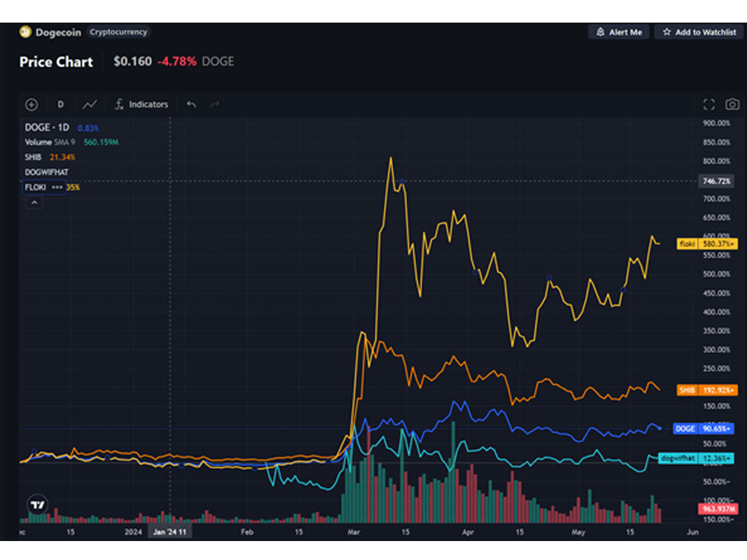Screen dimensions: 747x560
Task: Open the D interval dropdown
Action: (x=61, y=104)
